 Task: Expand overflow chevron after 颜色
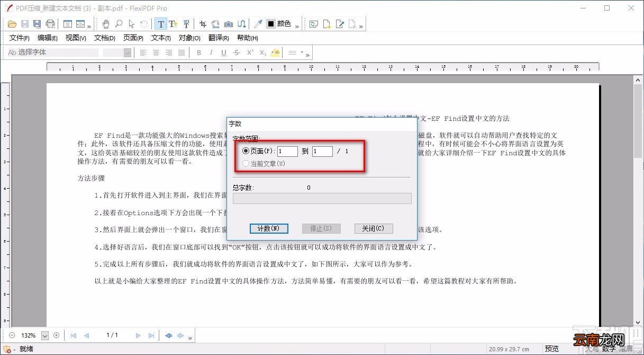click(x=297, y=26)
